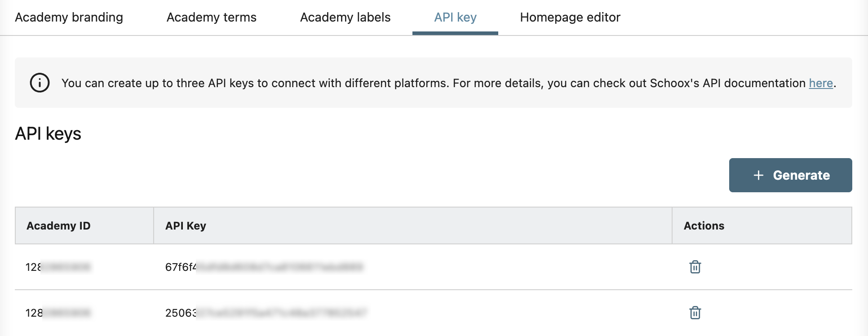Viewport: 868px width, 336px height.
Task: Click the first row's Academy ID value
Action: (x=58, y=267)
